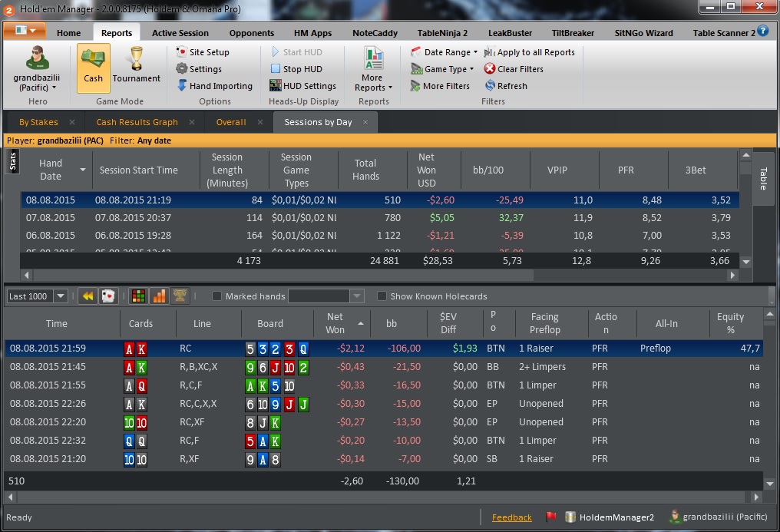Image resolution: width=780 pixels, height=532 pixels.
Task: Sort sessions by bb/100 column
Action: click(488, 170)
